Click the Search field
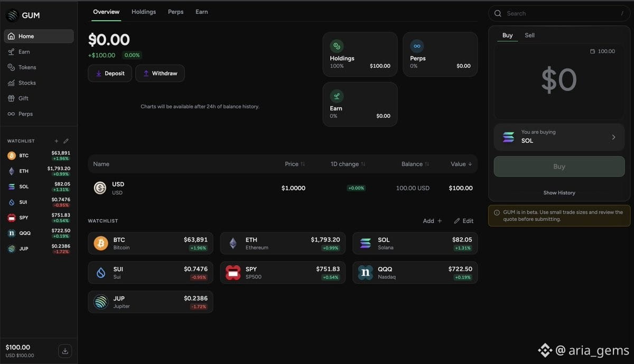This screenshot has width=634, height=364. click(x=560, y=14)
